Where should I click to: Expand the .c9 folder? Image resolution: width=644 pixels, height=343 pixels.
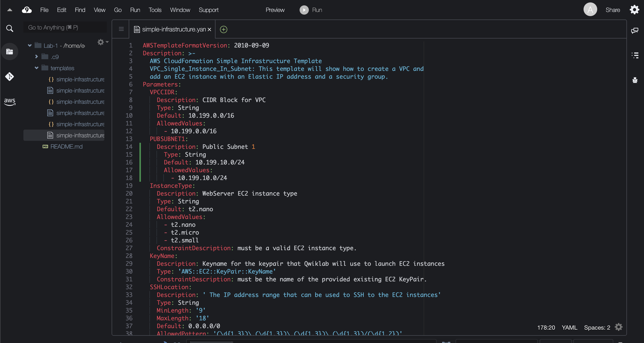(x=37, y=57)
